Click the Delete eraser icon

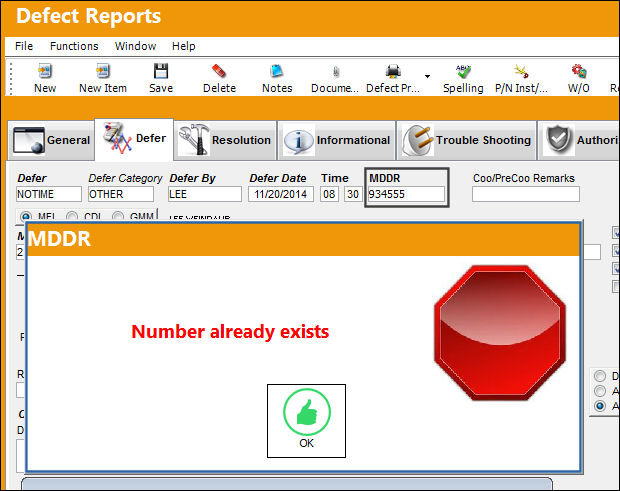(219, 72)
